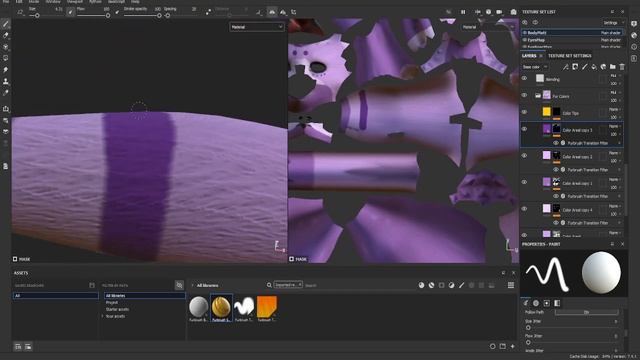Toggle MASK checkbox in 2D viewport

[x=291, y=259]
